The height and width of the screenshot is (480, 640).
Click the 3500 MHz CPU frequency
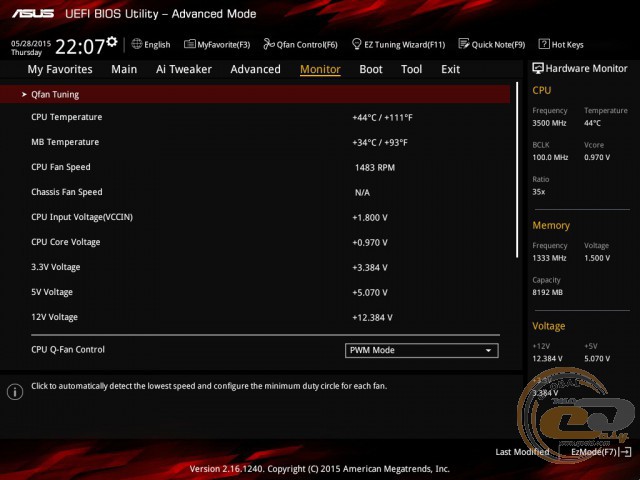(x=549, y=123)
